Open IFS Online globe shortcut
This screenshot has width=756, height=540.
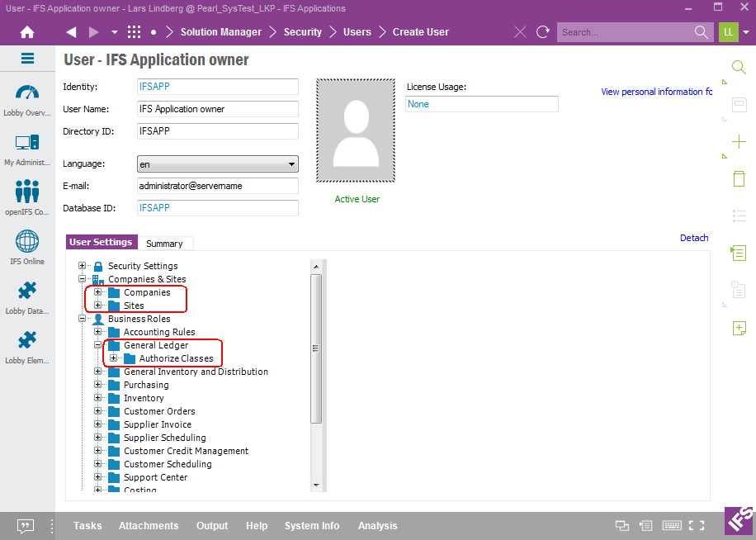[27, 248]
